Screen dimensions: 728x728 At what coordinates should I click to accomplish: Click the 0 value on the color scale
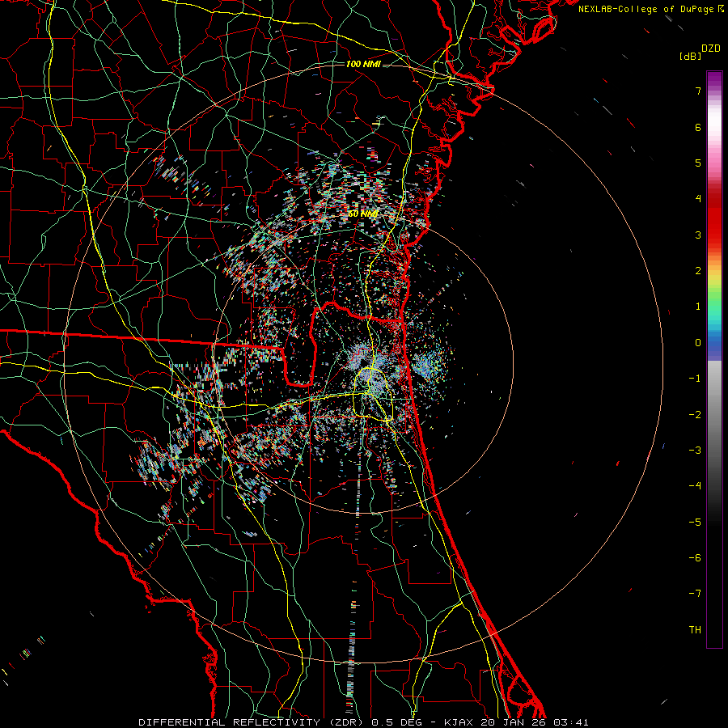point(698,343)
